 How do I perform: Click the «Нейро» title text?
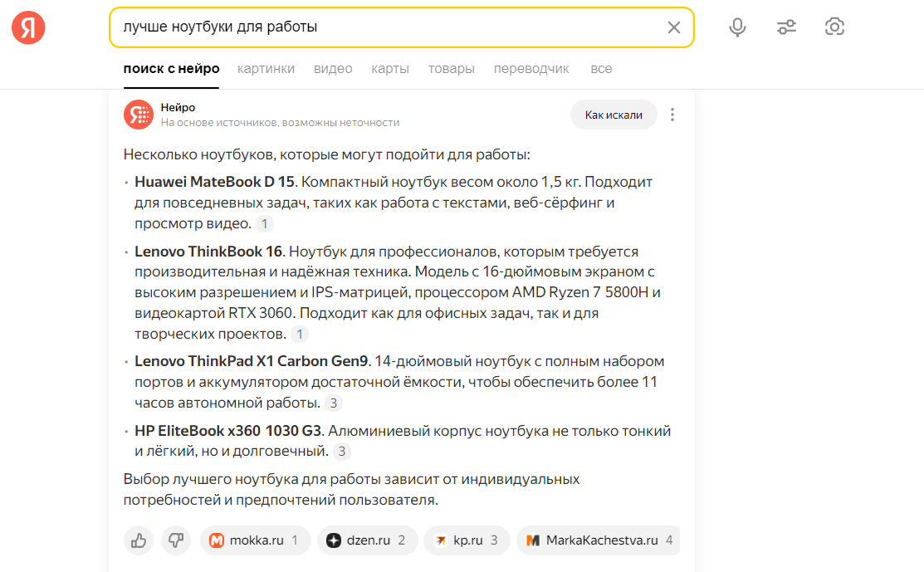click(x=178, y=107)
